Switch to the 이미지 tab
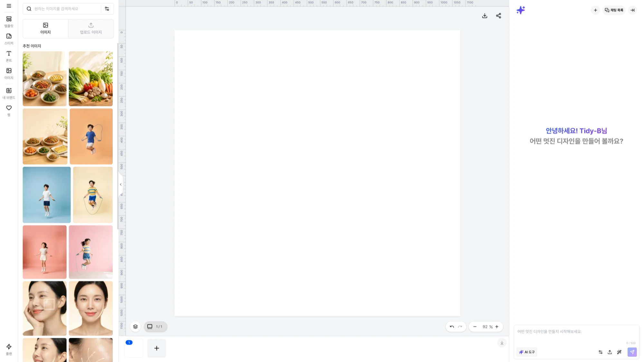 pos(45,28)
